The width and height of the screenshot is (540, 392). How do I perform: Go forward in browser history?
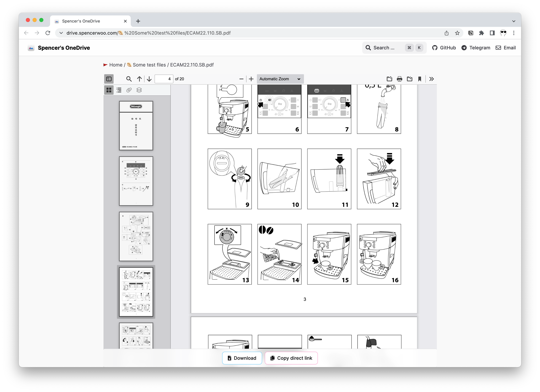37,33
